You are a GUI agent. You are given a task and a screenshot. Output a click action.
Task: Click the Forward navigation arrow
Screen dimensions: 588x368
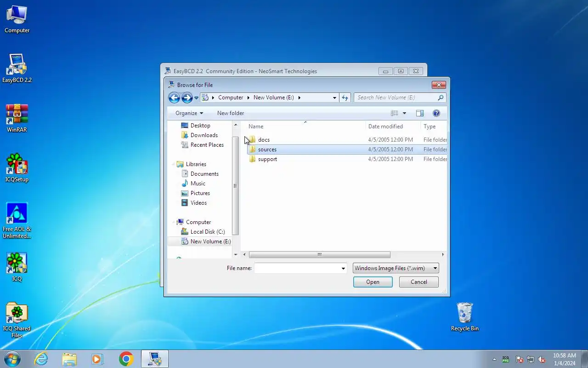(187, 98)
